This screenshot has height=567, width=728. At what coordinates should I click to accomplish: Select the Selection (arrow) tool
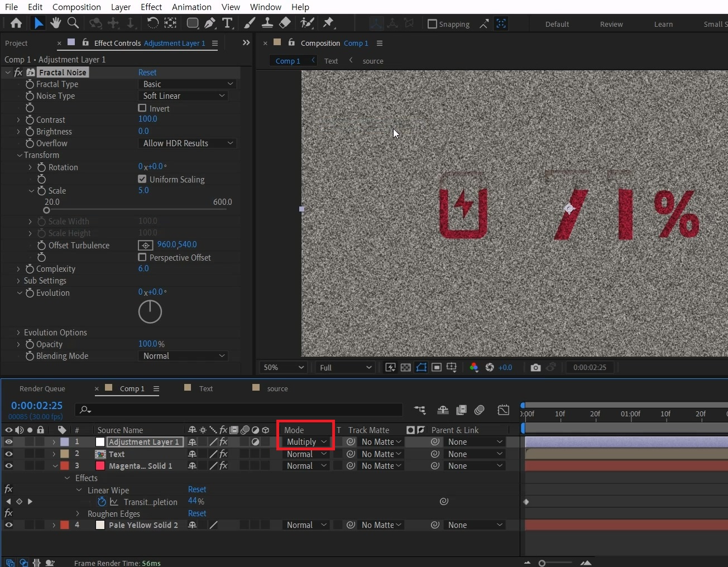[38, 23]
